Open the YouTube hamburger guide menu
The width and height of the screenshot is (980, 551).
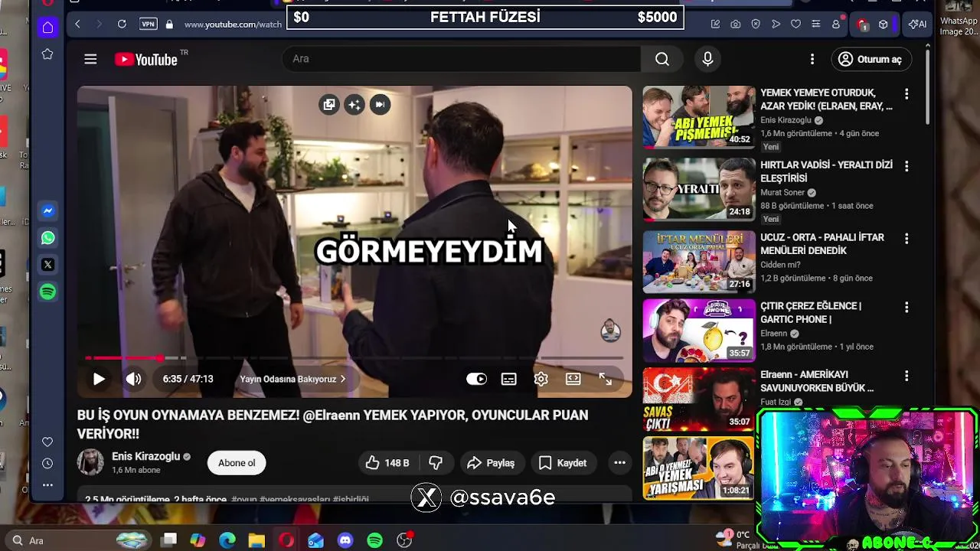coord(90,59)
